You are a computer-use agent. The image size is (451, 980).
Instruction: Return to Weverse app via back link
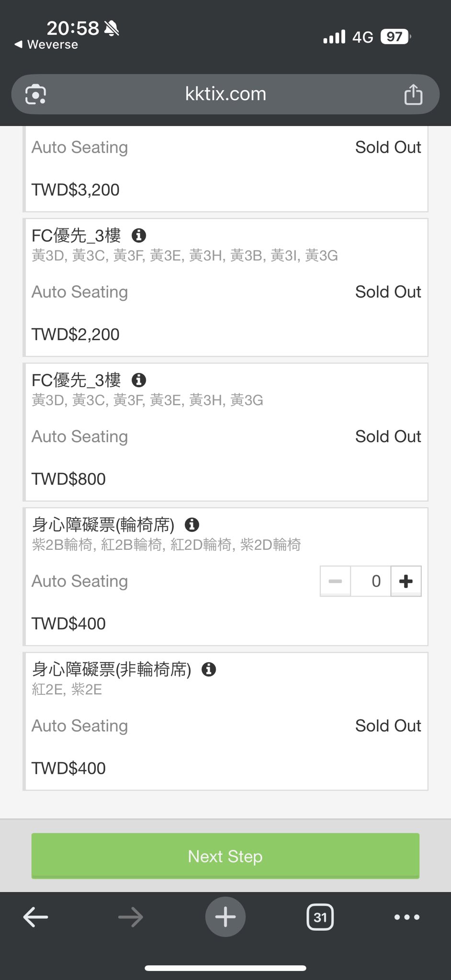point(46,45)
